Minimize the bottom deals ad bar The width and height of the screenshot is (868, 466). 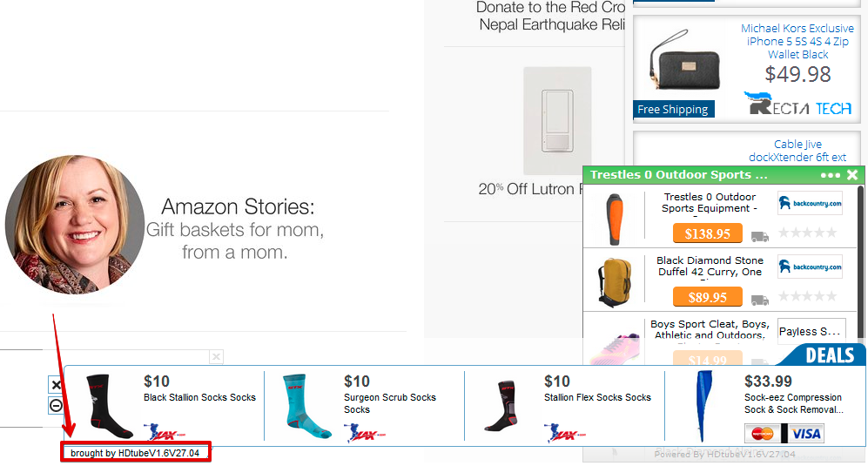tap(56, 405)
